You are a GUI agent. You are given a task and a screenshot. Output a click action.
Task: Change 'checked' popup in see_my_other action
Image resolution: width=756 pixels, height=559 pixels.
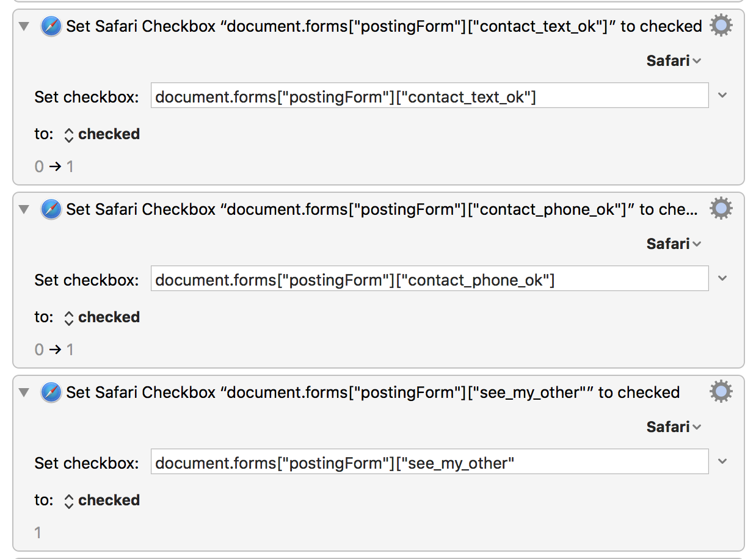[102, 500]
